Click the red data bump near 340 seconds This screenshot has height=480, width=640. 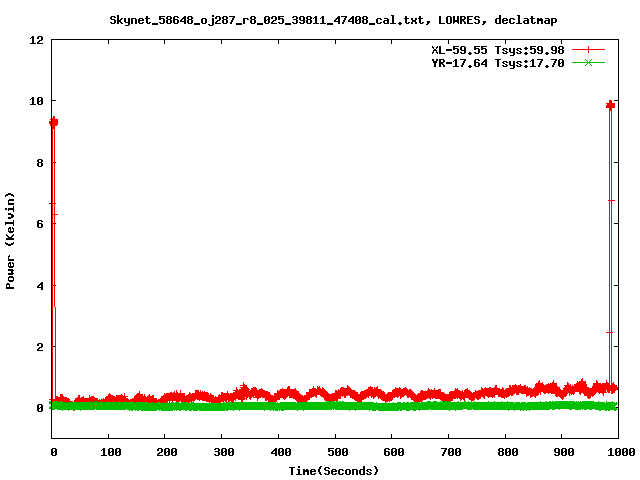coord(243,388)
